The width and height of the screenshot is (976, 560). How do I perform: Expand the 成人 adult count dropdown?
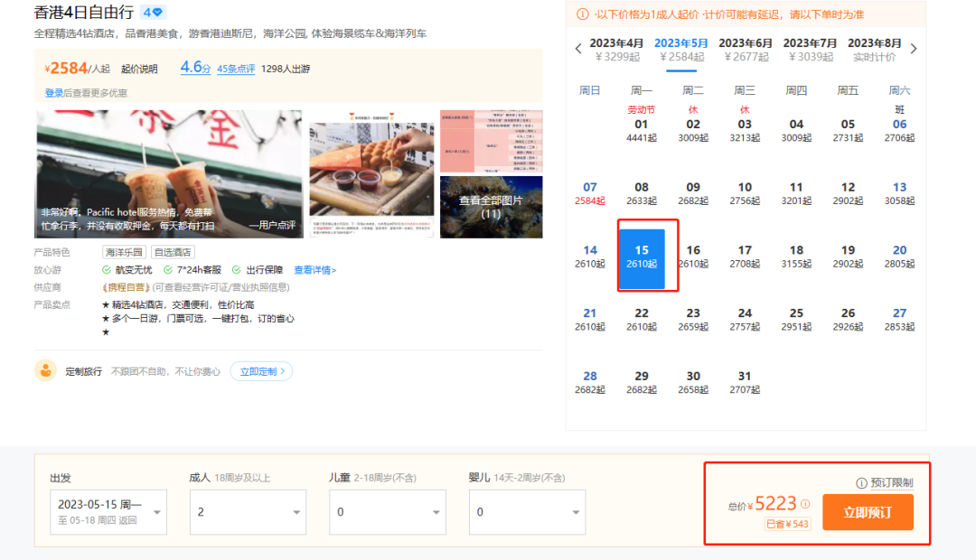point(247,512)
